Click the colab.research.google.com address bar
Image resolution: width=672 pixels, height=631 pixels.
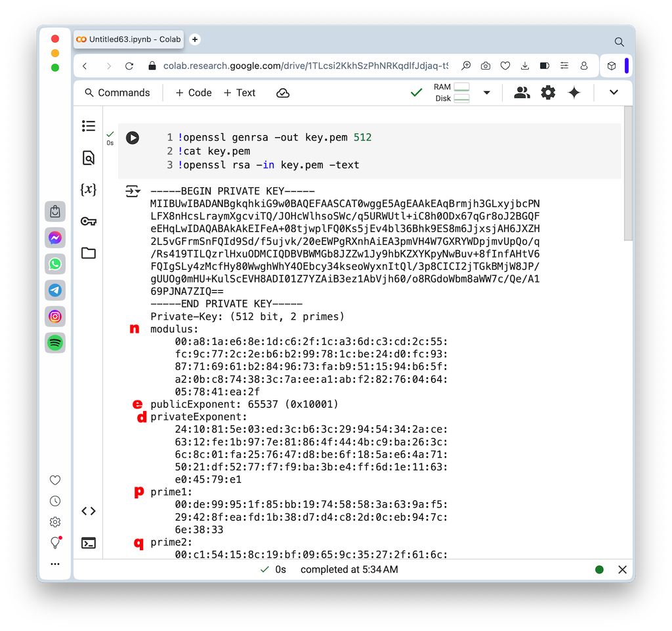point(305,66)
